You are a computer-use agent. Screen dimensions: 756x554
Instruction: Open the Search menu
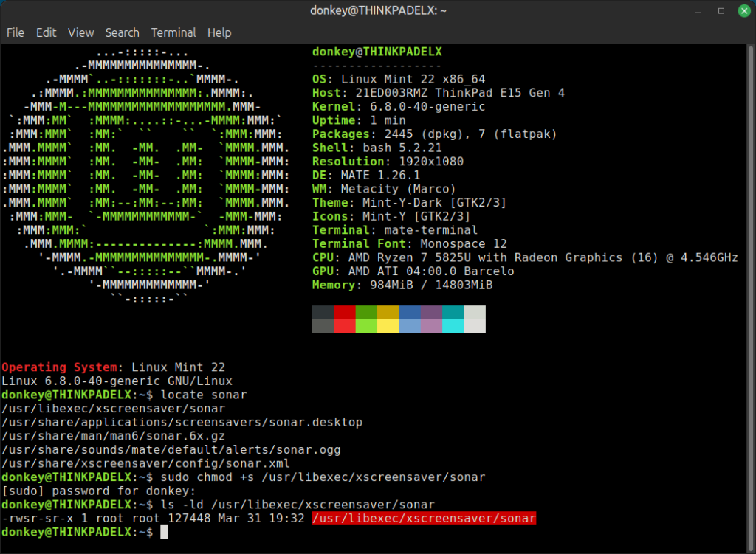click(123, 32)
